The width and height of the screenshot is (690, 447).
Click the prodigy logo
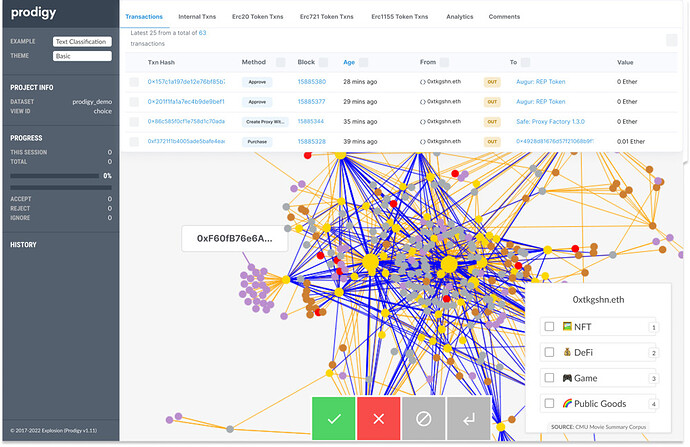33,12
